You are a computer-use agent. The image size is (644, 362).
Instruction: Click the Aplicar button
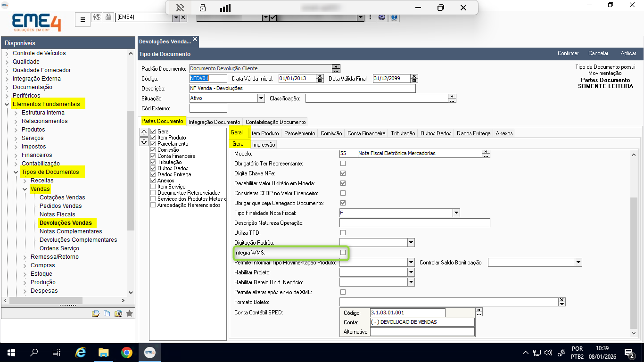[x=628, y=53]
